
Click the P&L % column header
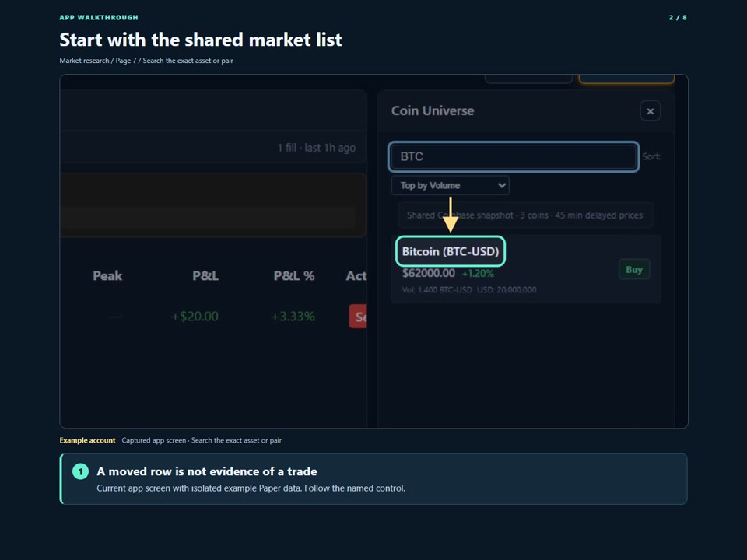pos(294,275)
